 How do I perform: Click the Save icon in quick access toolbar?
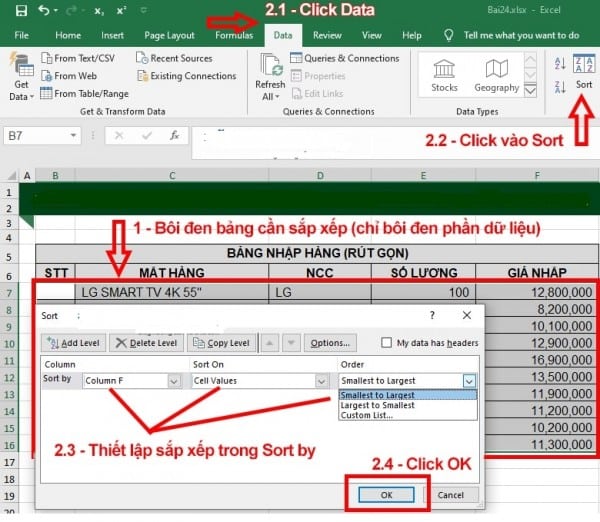tap(21, 10)
